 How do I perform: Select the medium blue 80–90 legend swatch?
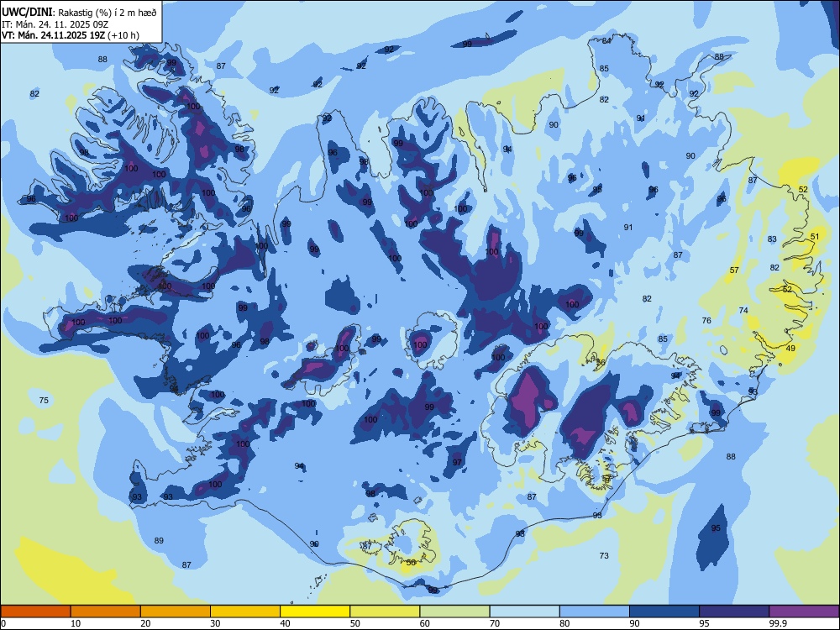click(595, 612)
